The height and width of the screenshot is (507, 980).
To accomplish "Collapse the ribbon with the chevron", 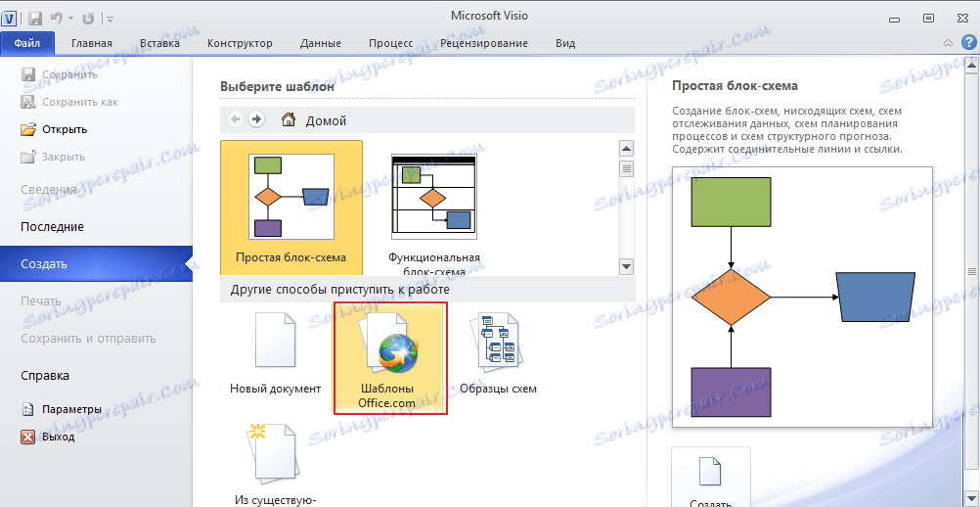I will 948,43.
